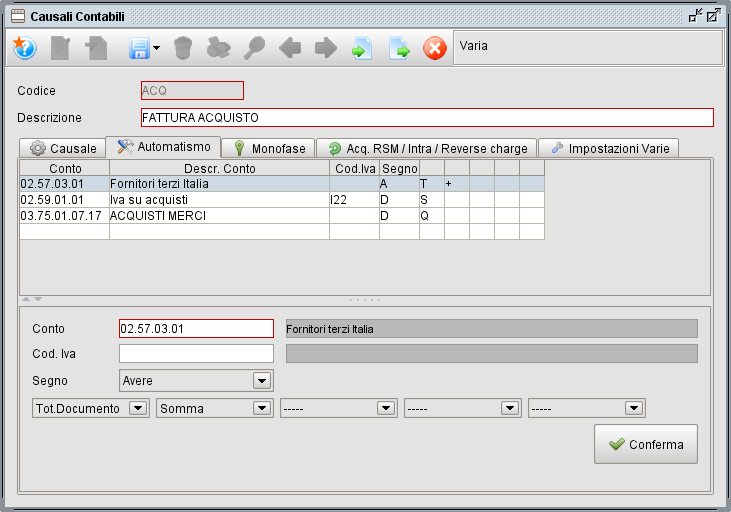Switch to the Causale tab
This screenshot has width=731, height=512.
pos(64,148)
